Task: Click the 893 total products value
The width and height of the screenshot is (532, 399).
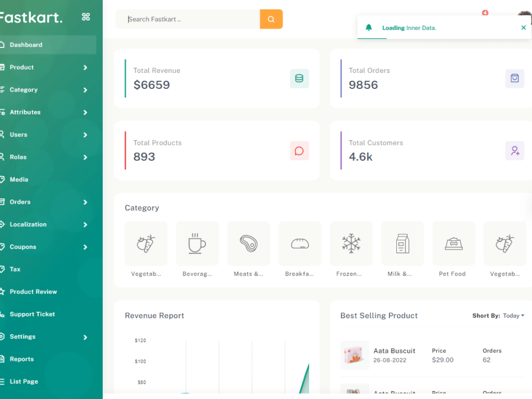Action: 144,157
